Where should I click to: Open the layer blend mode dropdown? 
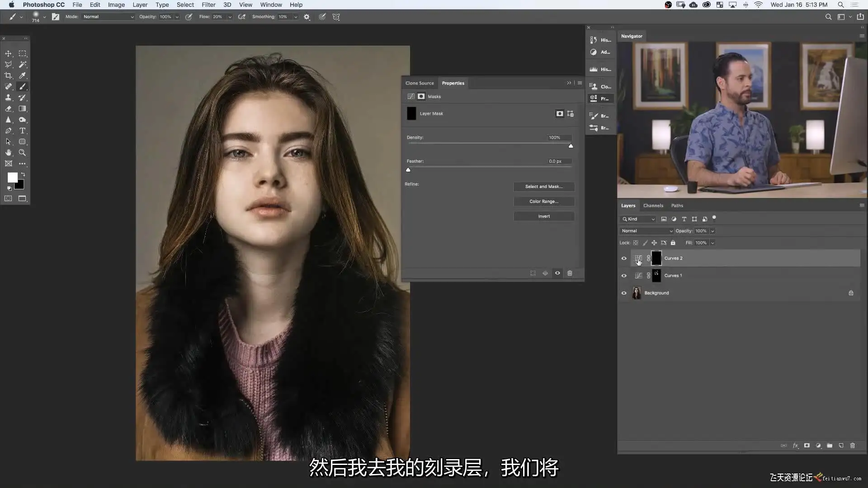tap(646, 231)
